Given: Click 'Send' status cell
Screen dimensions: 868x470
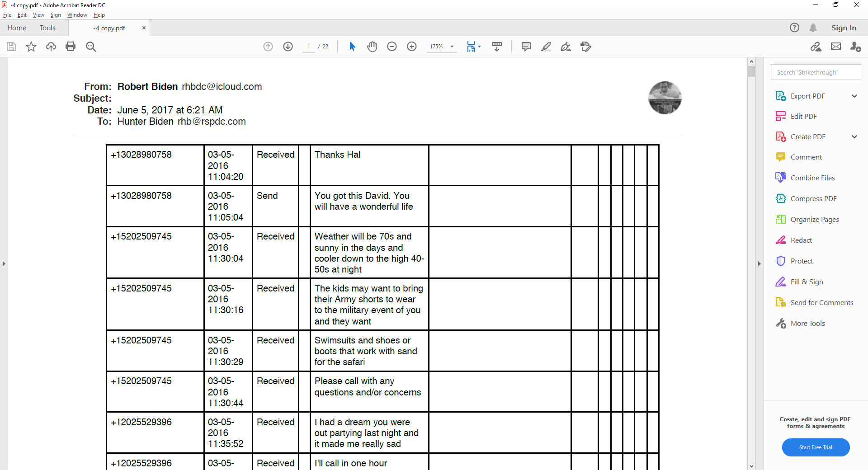Looking at the screenshot, I should coord(275,206).
